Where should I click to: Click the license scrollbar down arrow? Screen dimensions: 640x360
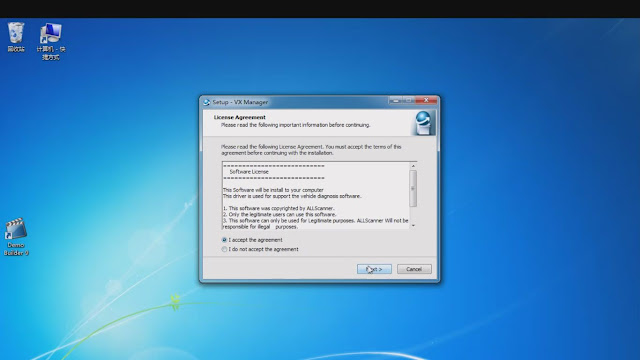pyautogui.click(x=413, y=225)
